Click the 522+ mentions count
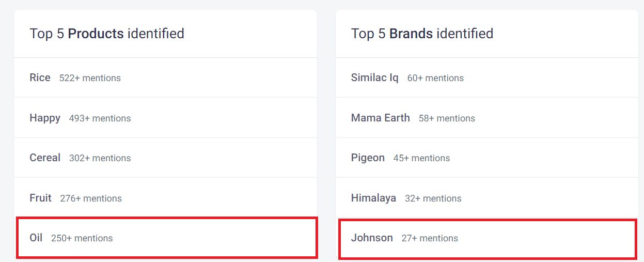644x262 pixels. (x=90, y=78)
